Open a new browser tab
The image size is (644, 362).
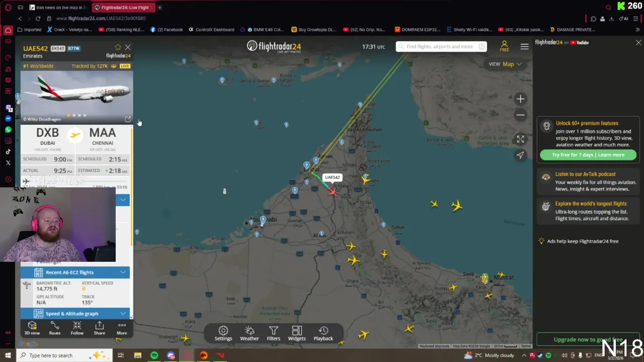tap(160, 8)
